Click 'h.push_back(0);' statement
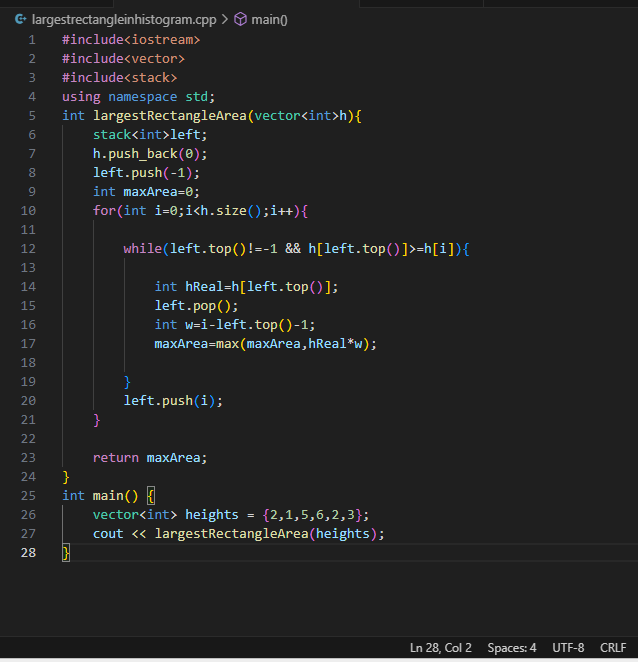The image size is (638, 662). tap(150, 154)
